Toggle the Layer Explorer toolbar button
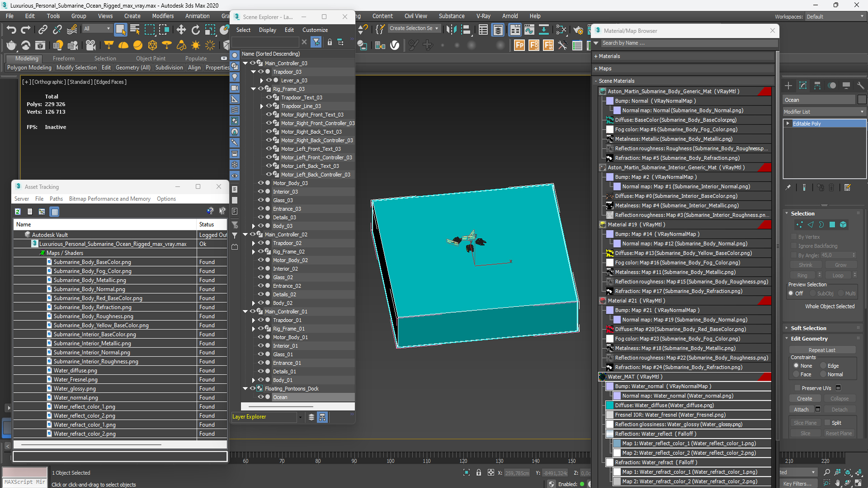The height and width of the screenshot is (488, 868). tap(498, 30)
